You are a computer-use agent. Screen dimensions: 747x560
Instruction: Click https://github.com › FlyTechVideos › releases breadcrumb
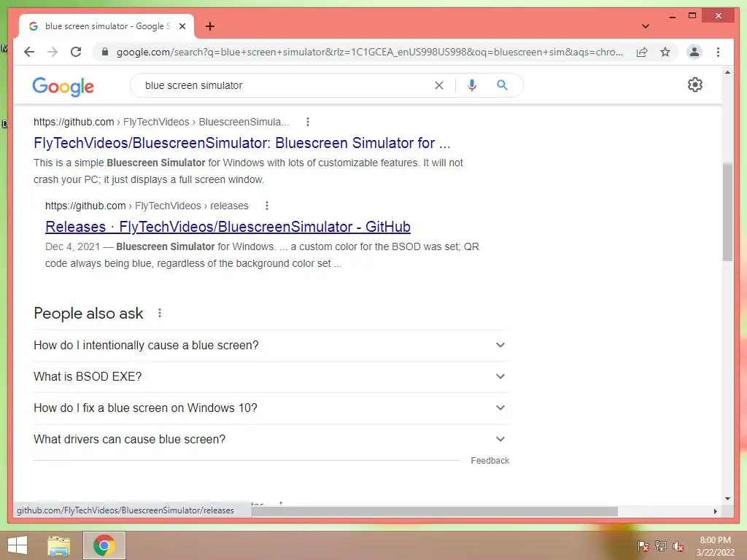(147, 206)
